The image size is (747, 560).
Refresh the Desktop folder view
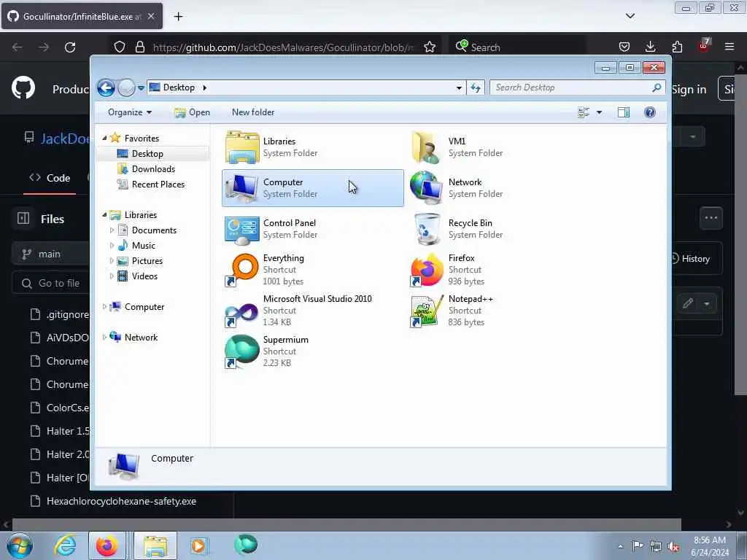coord(476,87)
